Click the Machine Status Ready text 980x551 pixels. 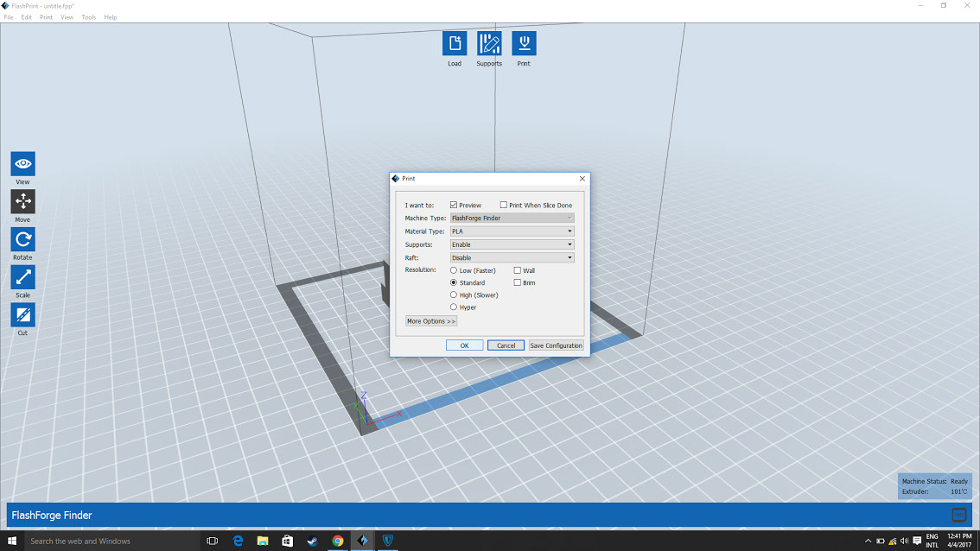tap(935, 482)
